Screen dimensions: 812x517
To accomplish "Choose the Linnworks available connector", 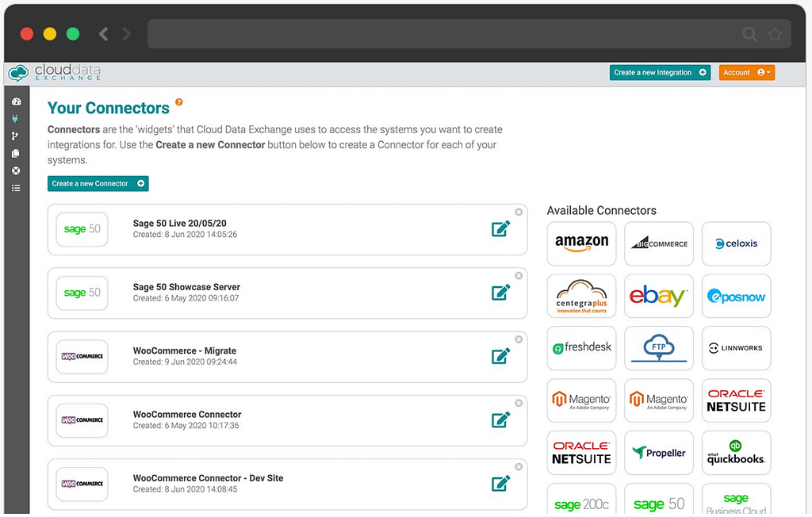I will click(x=737, y=348).
